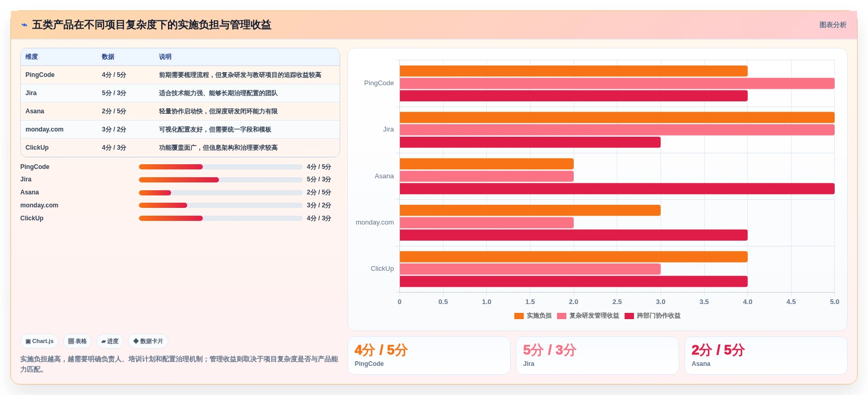The height and width of the screenshot is (395, 868).
Task: Toggle 实施负担 legend swatch
Action: click(x=519, y=316)
